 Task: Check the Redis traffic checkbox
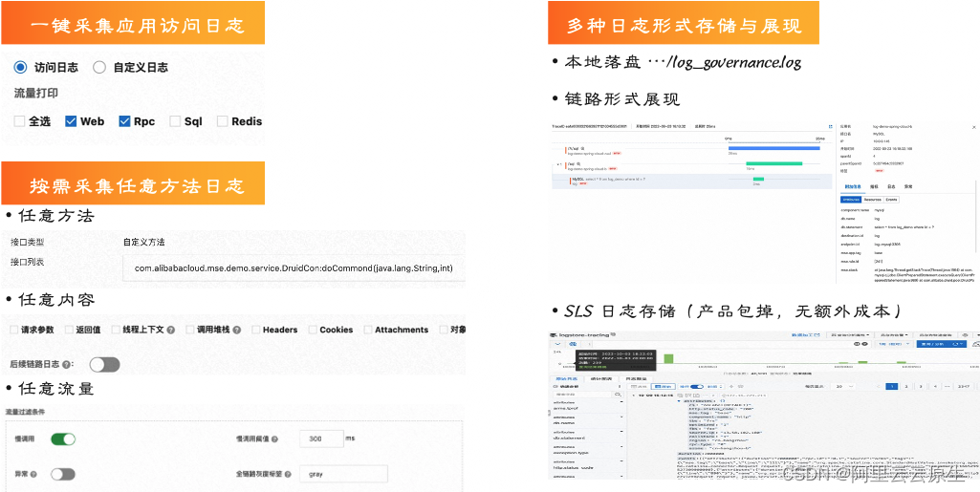point(222,121)
